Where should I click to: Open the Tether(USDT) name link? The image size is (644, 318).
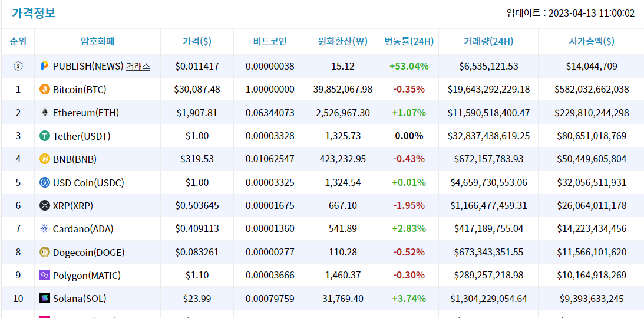point(82,136)
